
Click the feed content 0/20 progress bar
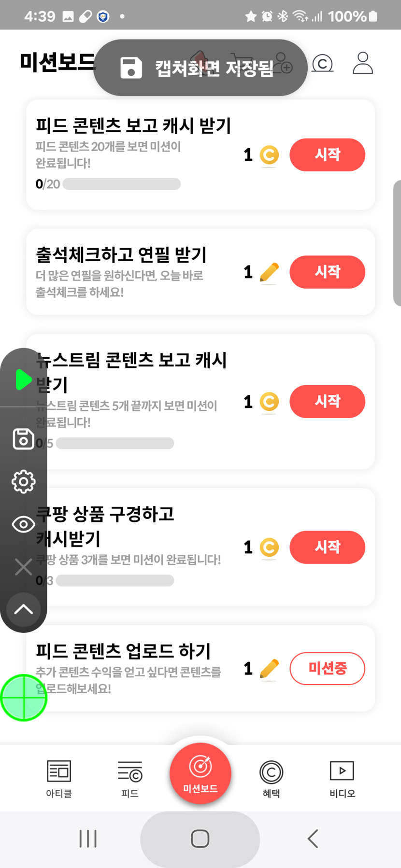coord(121,184)
